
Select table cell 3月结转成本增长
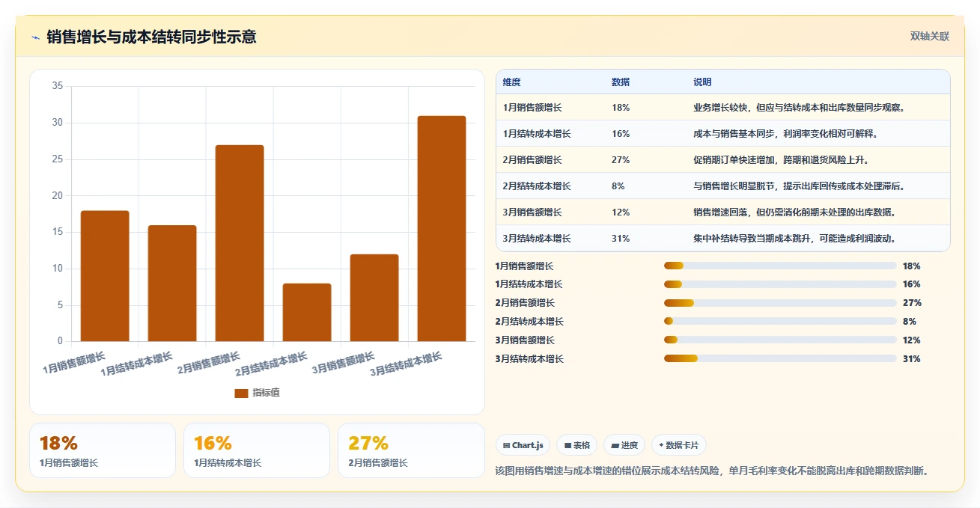tap(537, 239)
